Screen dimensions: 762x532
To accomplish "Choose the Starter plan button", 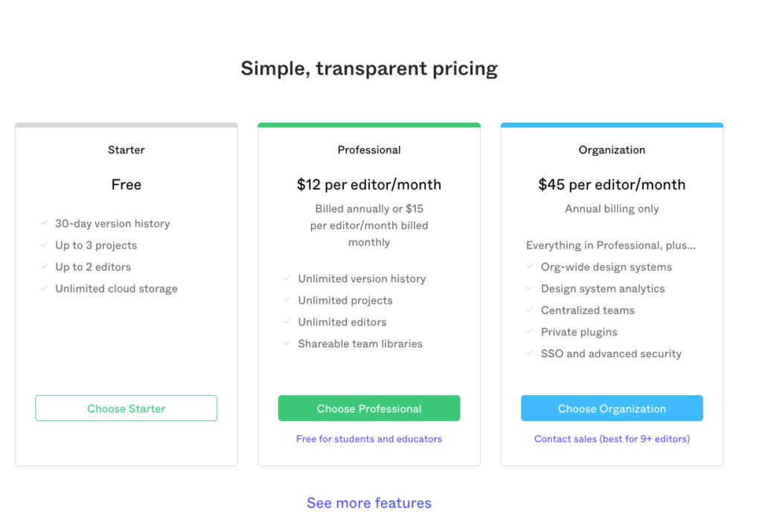I will pyautogui.click(x=127, y=408).
